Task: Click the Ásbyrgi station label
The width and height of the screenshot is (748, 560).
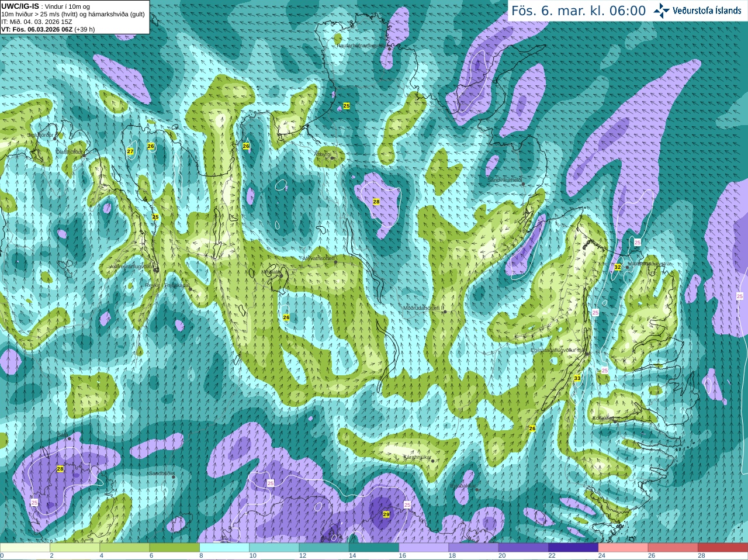Action: click(322, 154)
